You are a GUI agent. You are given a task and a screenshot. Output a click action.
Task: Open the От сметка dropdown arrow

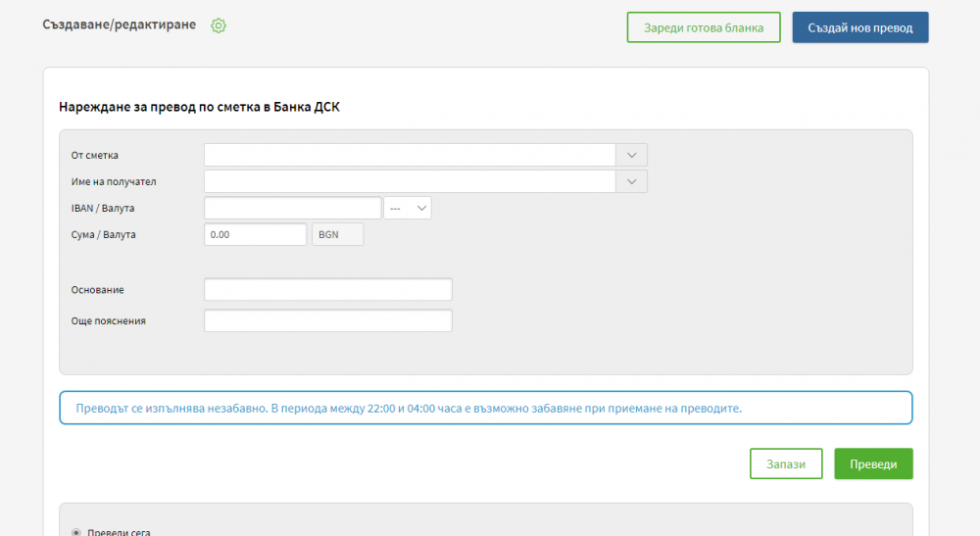tap(631, 155)
